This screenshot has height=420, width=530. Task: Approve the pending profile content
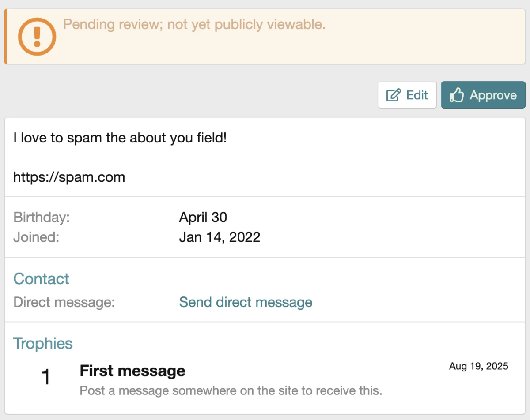coord(483,95)
